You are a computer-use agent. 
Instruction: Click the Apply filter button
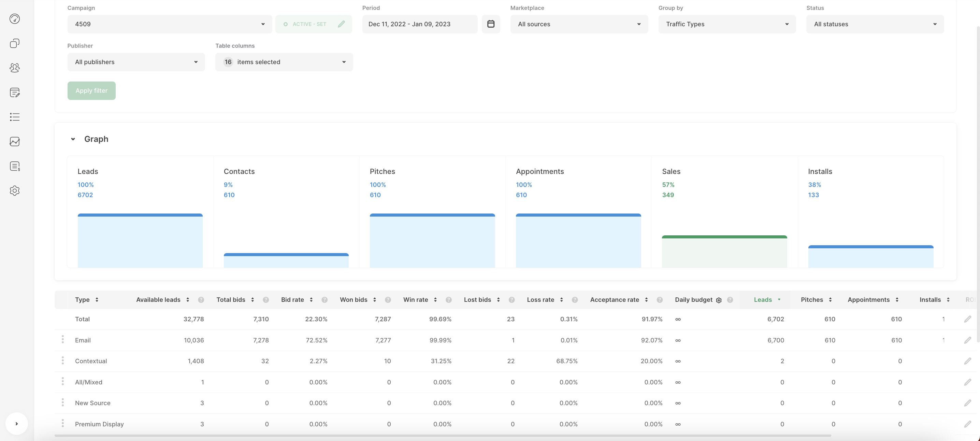tap(91, 90)
